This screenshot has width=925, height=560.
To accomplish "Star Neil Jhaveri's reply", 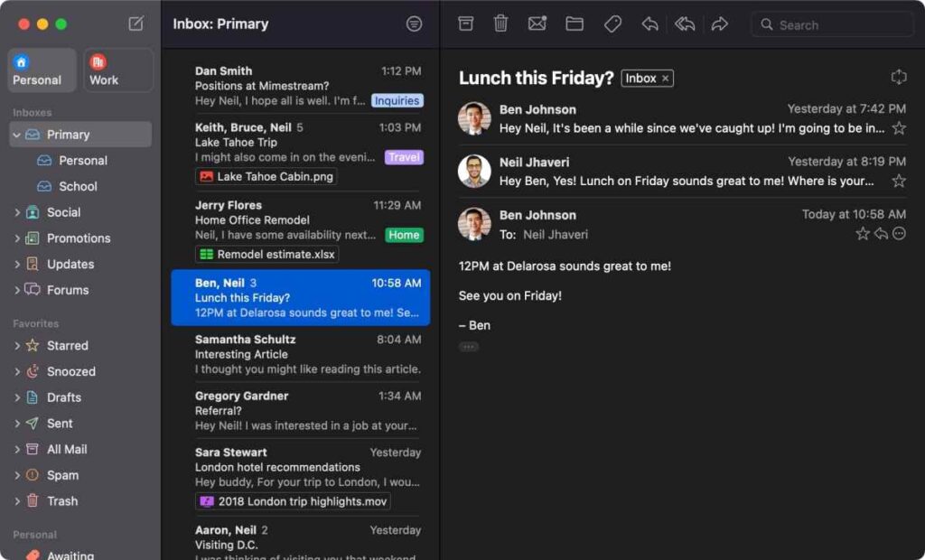I will click(900, 180).
